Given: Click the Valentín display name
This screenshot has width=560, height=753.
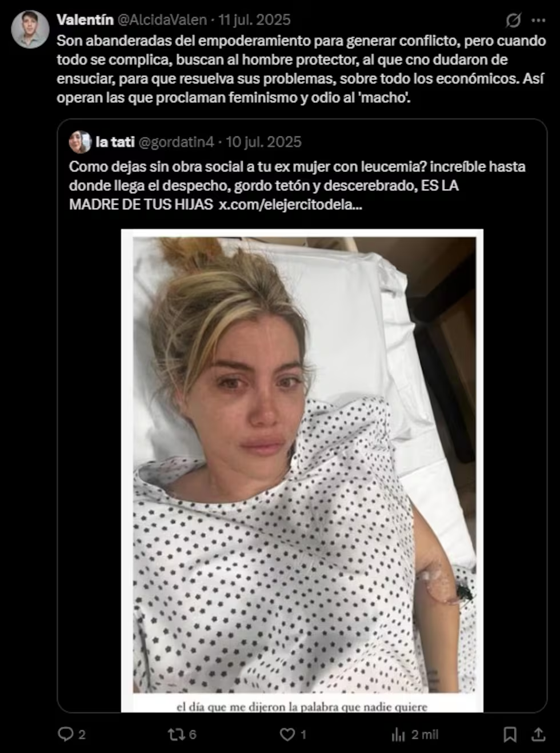Looking at the screenshot, I should 85,19.
